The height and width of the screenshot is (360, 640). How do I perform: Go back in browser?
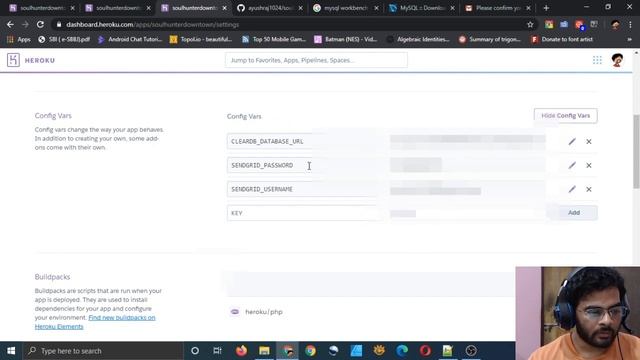(x=10, y=24)
